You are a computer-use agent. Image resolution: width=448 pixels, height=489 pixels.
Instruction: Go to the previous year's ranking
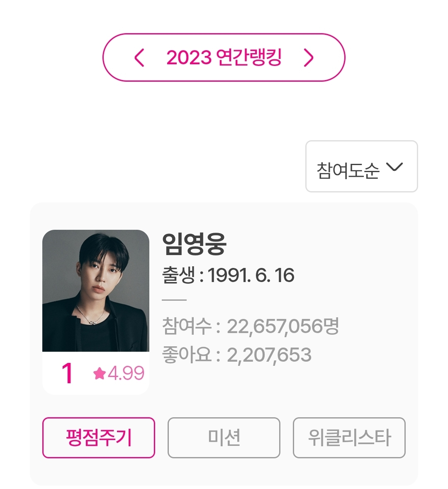(139, 58)
